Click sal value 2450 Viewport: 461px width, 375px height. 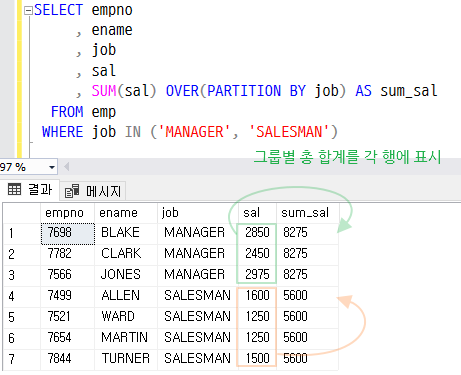(x=257, y=254)
